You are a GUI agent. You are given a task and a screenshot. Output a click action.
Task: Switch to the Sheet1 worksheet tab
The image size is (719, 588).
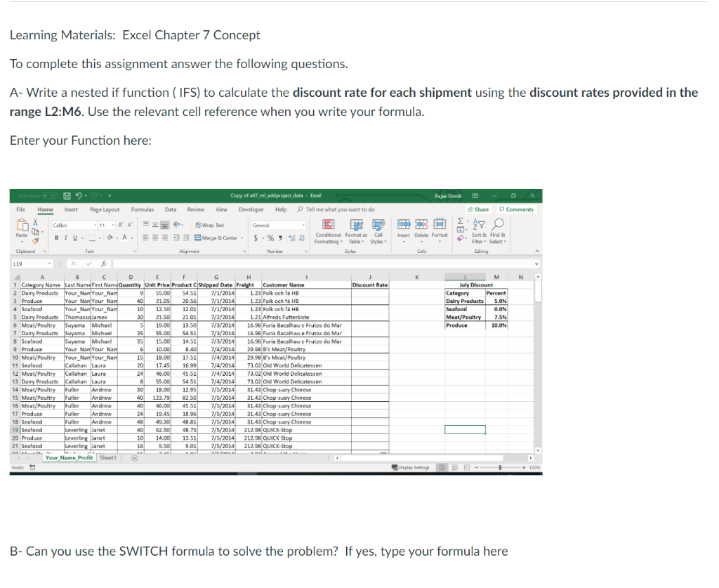tap(107, 458)
